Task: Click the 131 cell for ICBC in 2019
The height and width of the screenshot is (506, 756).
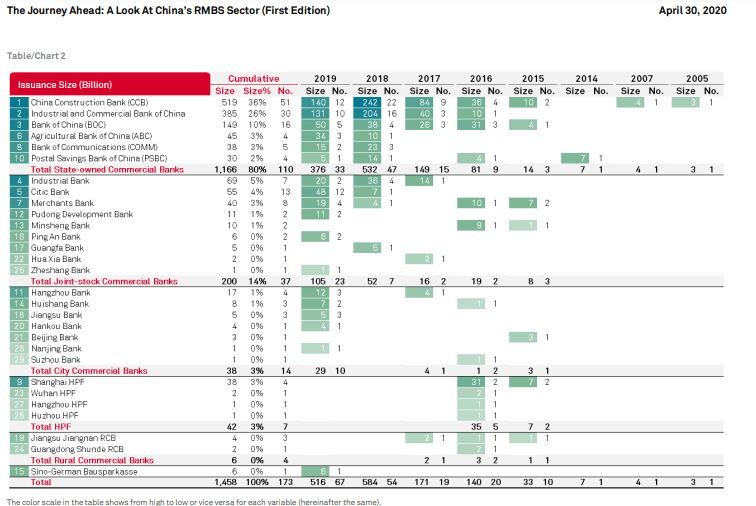Action: 317,113
